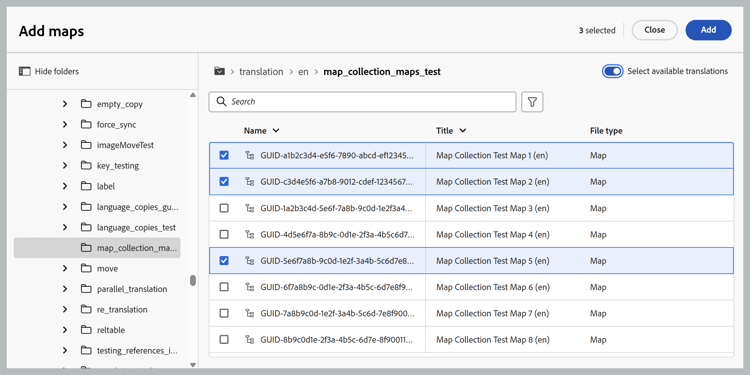Go to en in the breadcrumb
Image resolution: width=750 pixels, height=375 pixels.
303,72
